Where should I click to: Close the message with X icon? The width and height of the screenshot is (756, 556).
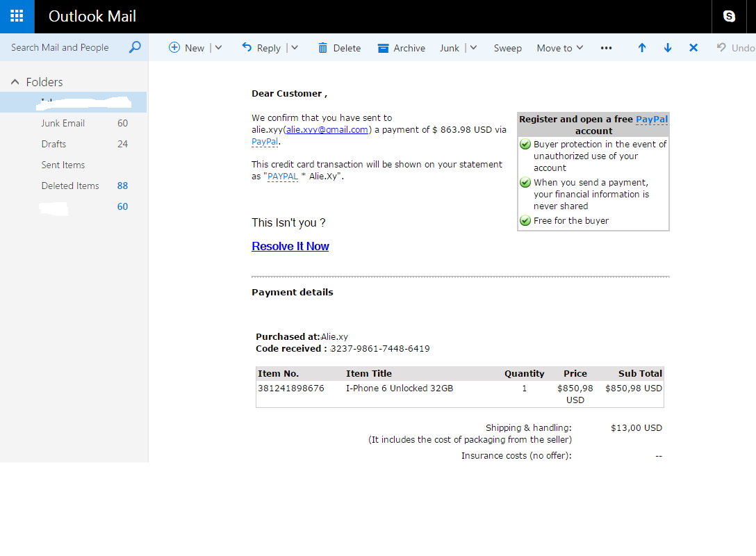pyautogui.click(x=693, y=48)
